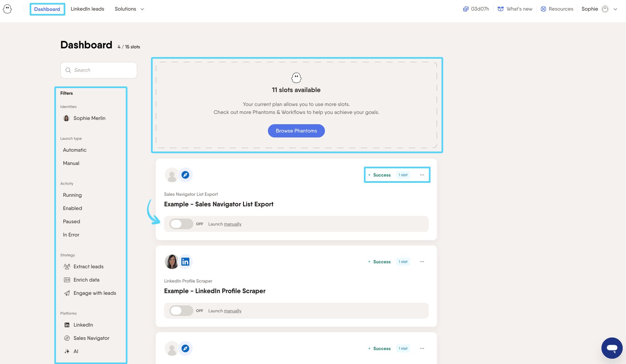Image resolution: width=626 pixels, height=364 pixels.
Task: Enable the LinkedIn Profile Scraper toggle
Action: pos(181,311)
